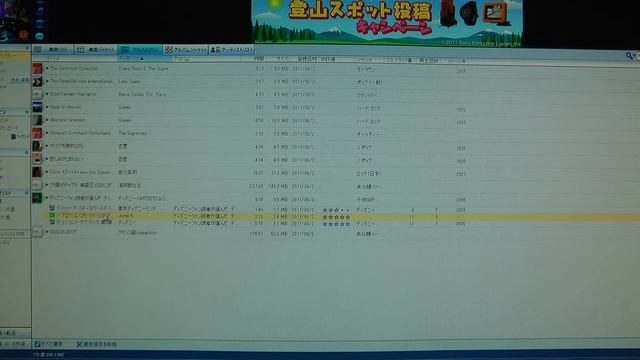Select The Supremes artist cell
This screenshot has width=640, height=360.
point(132,133)
